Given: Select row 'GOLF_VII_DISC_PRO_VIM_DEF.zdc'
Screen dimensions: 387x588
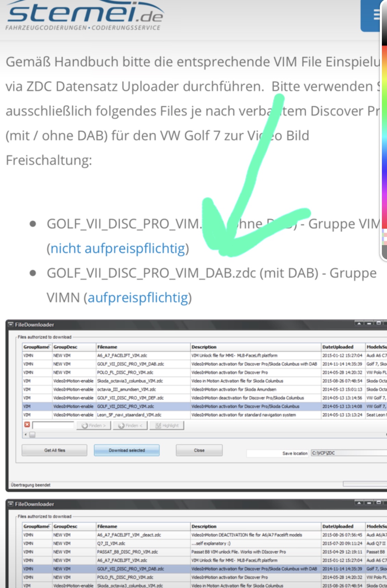Looking at the screenshot, I should tap(205, 398).
